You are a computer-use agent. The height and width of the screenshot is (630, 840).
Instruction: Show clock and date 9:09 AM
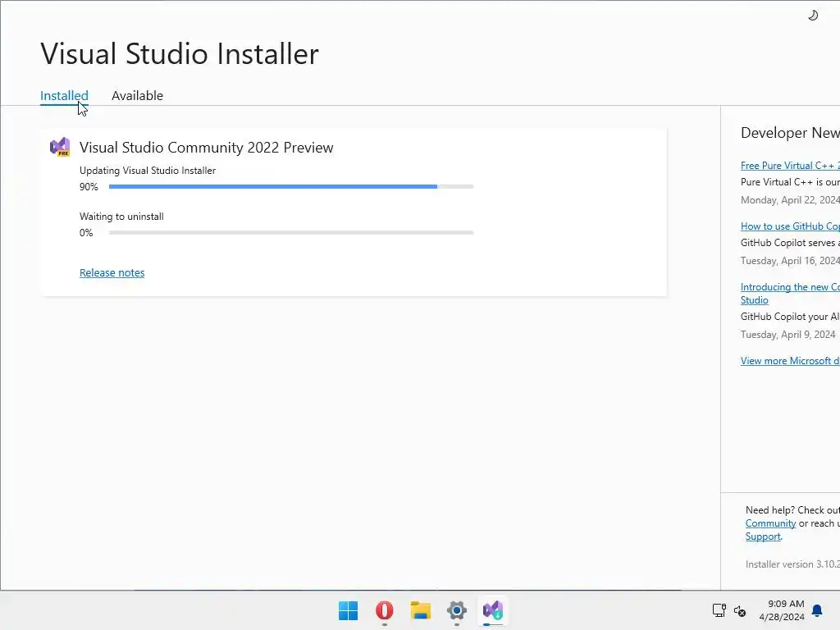(x=782, y=610)
